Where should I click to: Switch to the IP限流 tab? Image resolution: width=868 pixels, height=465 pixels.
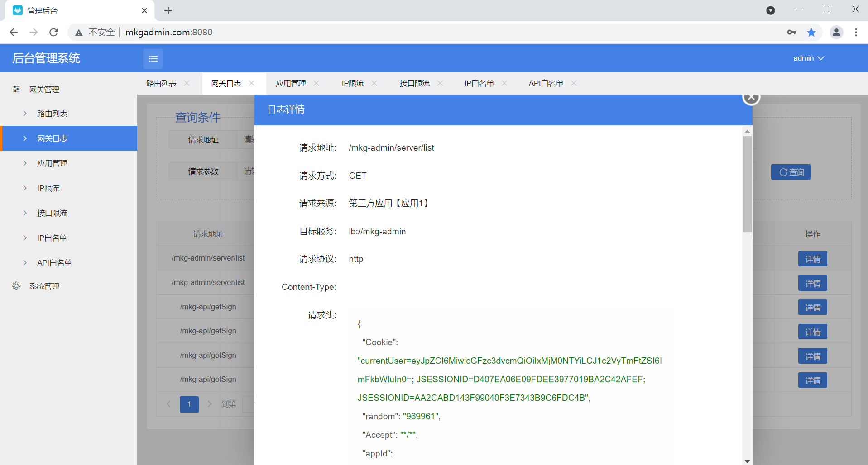[353, 84]
